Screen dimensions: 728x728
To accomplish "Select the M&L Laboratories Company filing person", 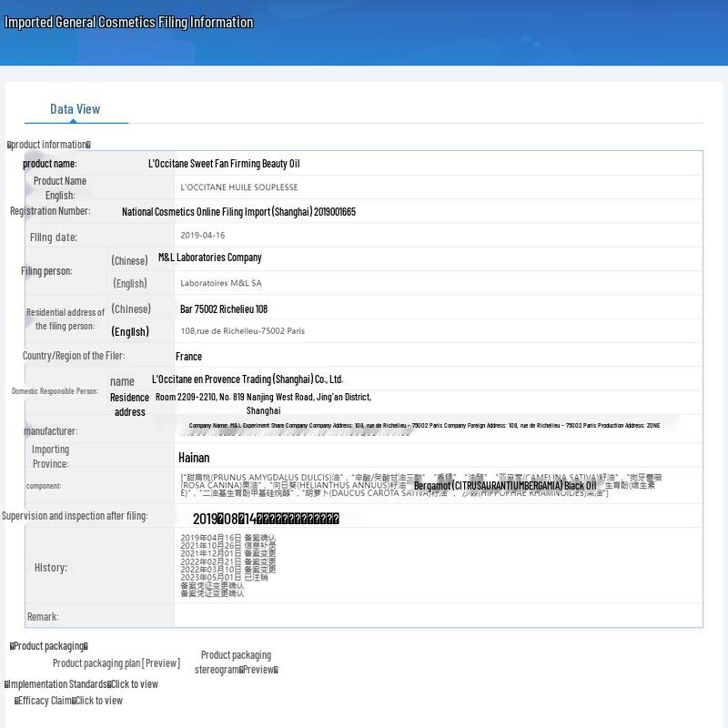I will pyautogui.click(x=209, y=258).
